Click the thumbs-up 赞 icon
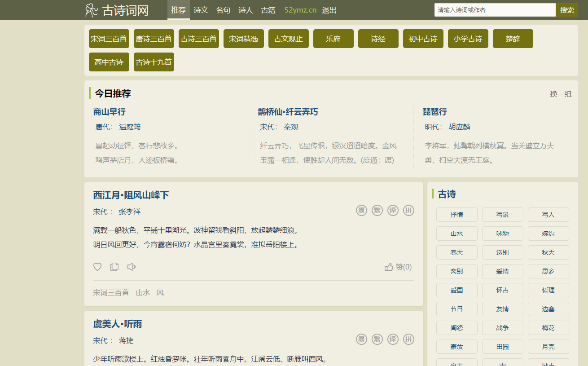 coord(389,267)
